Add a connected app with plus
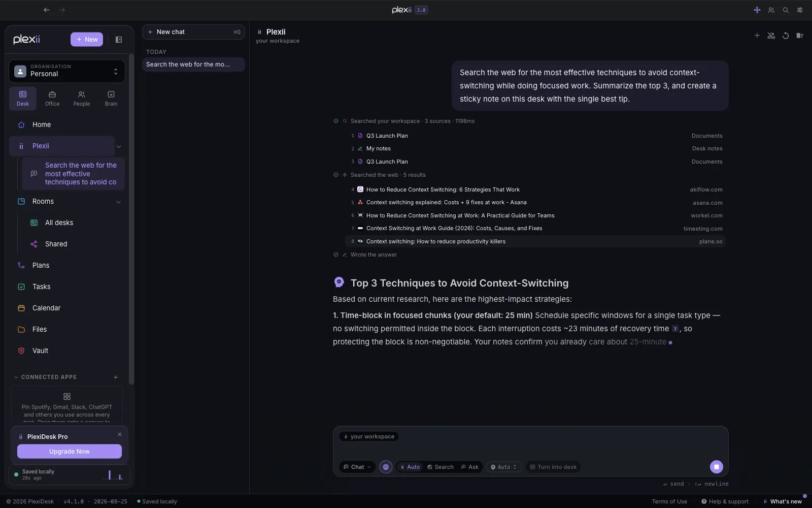812x508 pixels. (x=116, y=377)
